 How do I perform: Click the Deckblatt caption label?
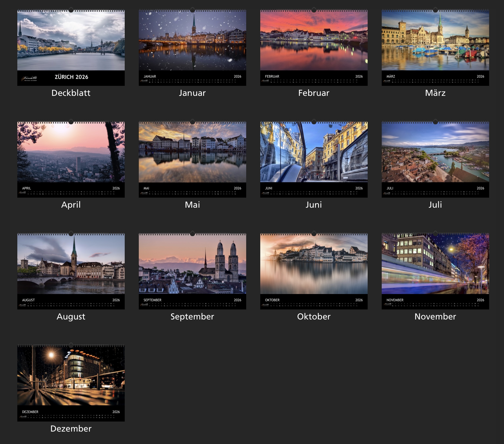coord(71,93)
